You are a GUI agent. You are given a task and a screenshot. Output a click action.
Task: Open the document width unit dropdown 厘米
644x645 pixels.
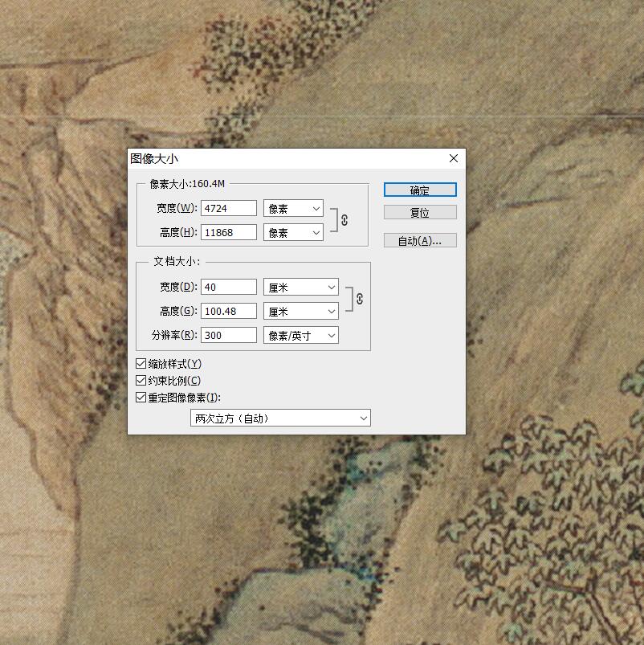pyautogui.click(x=300, y=287)
